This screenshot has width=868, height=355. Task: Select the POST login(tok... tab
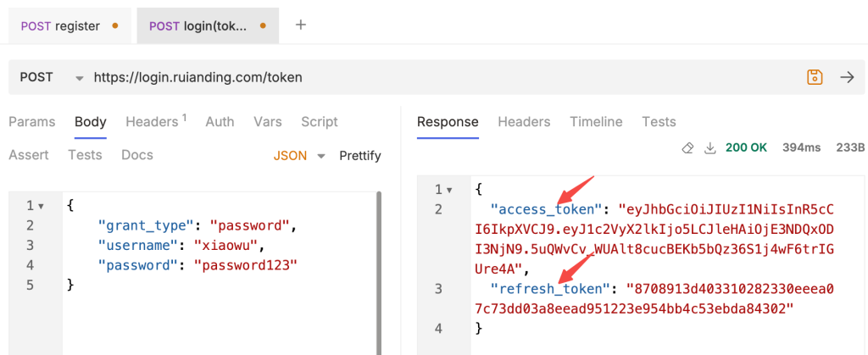209,25
